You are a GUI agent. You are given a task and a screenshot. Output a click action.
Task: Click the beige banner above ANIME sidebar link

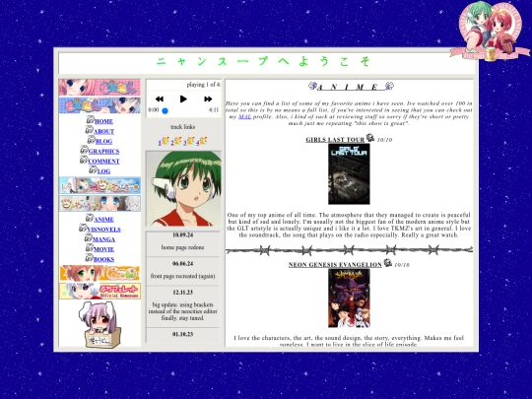(x=100, y=203)
